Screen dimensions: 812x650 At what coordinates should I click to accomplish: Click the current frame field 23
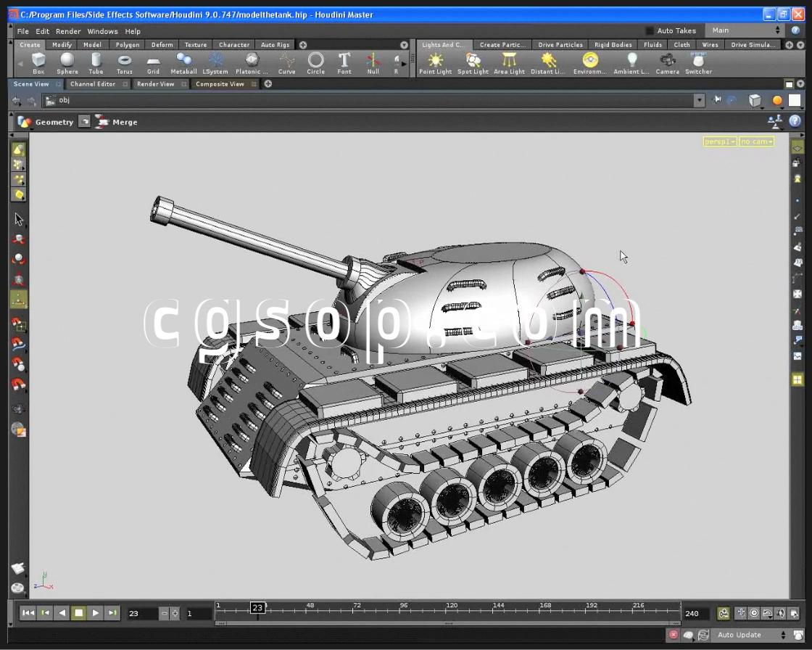tap(142, 614)
